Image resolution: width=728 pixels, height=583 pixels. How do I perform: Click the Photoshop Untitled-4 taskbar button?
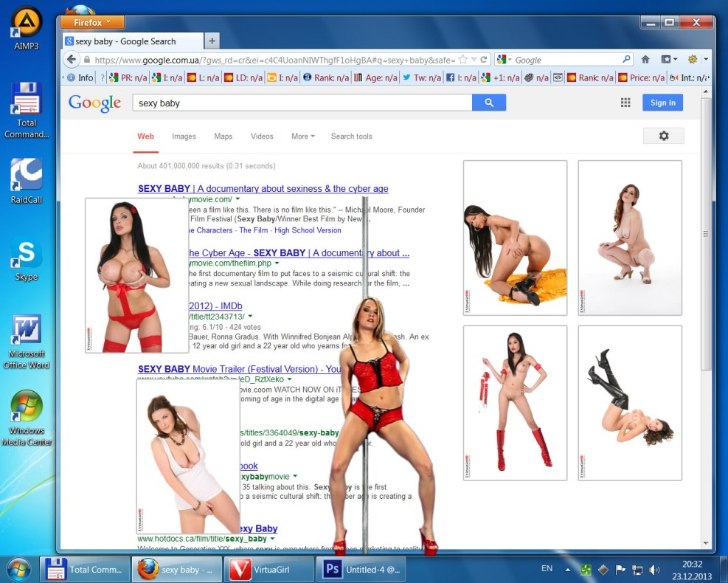[x=362, y=570]
